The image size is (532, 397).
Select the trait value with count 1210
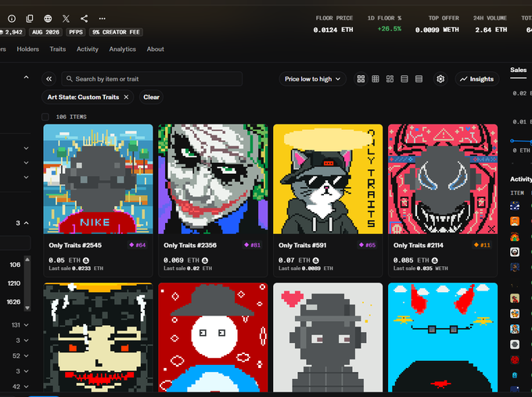point(14,283)
